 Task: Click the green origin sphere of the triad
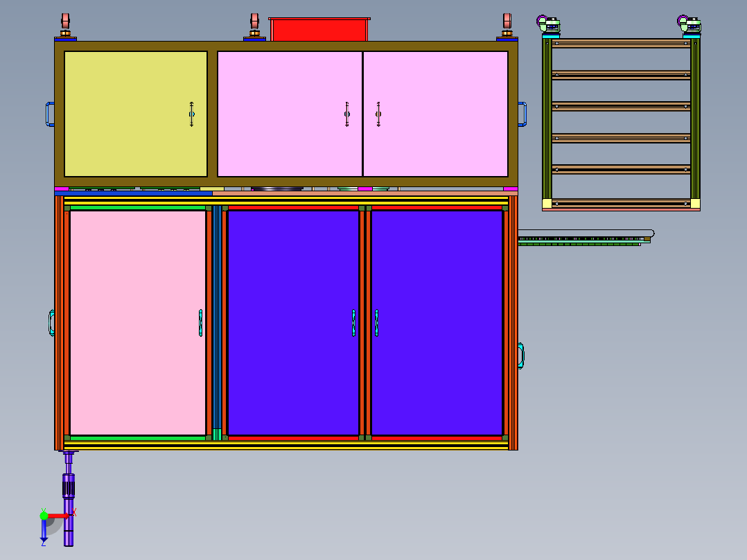[44, 516]
